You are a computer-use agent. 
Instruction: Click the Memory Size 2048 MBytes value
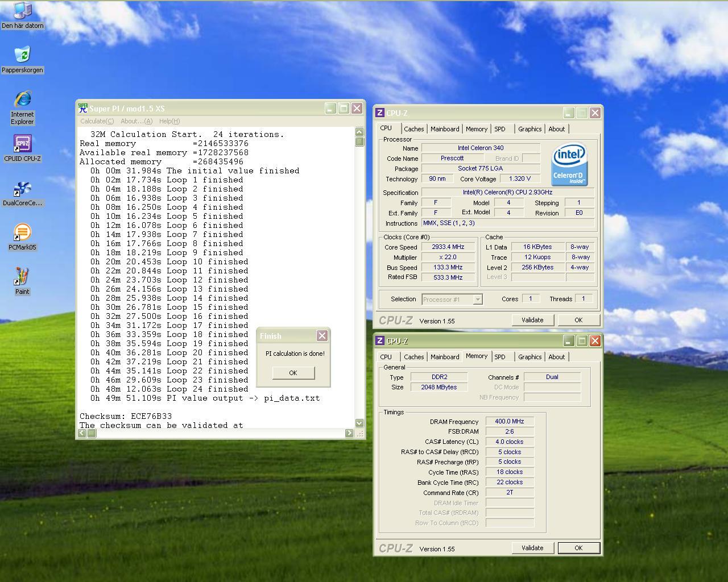pyautogui.click(x=439, y=387)
